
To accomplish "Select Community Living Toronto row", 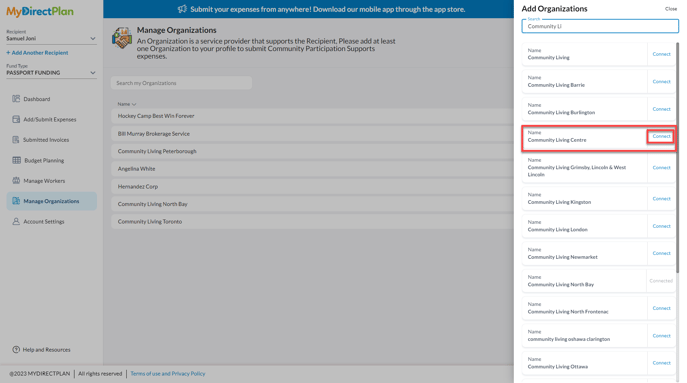I will coord(312,221).
